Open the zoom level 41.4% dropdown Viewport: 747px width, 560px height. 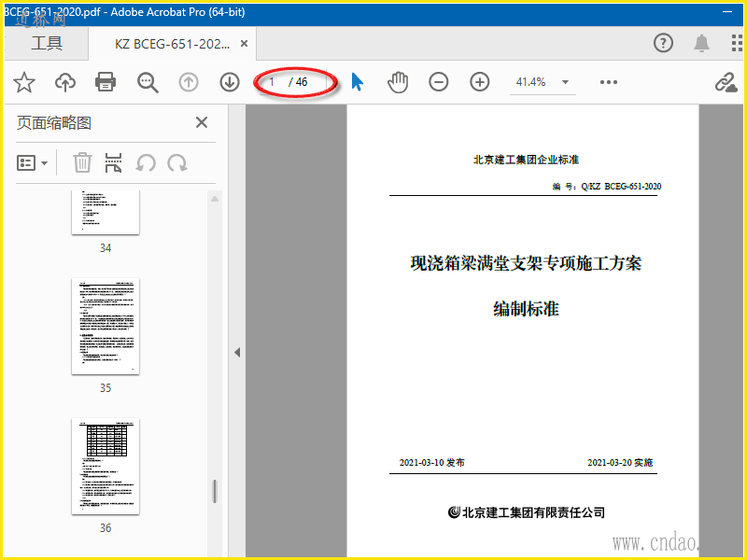[566, 82]
